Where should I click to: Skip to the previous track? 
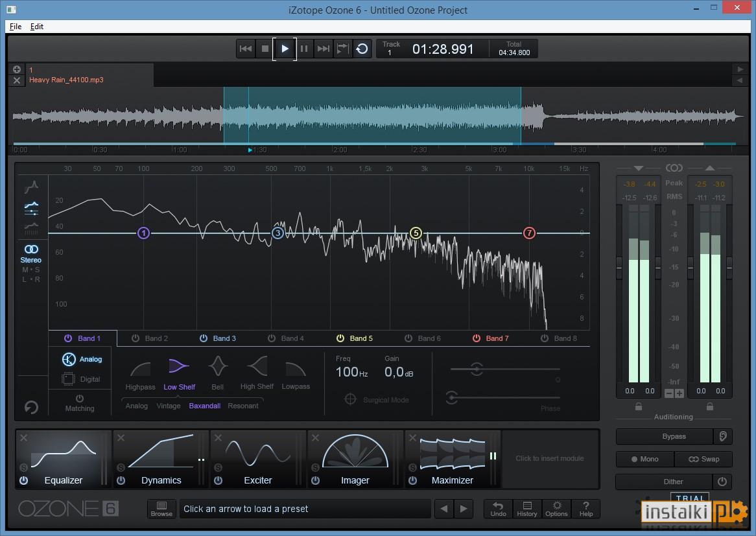click(x=246, y=49)
